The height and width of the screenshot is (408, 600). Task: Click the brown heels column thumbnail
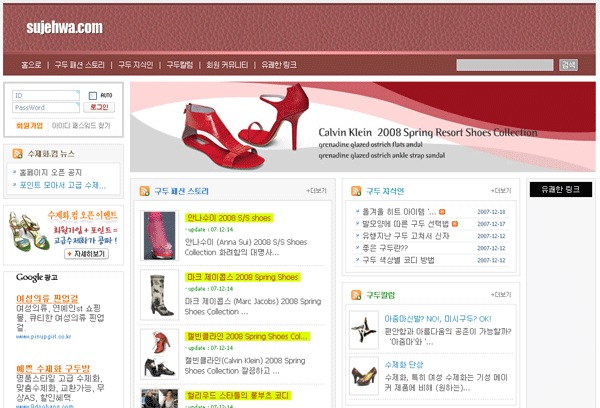(364, 376)
